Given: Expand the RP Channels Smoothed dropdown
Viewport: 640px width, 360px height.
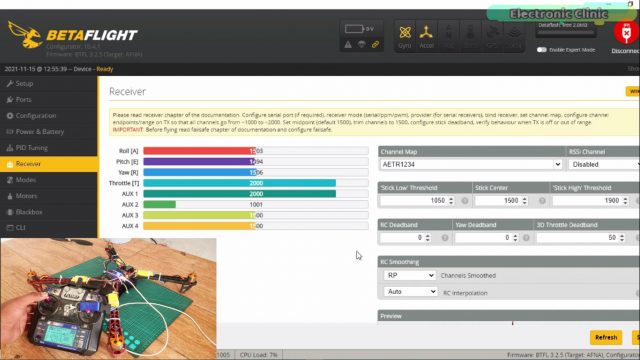Looking at the screenshot, I should click(x=409, y=276).
